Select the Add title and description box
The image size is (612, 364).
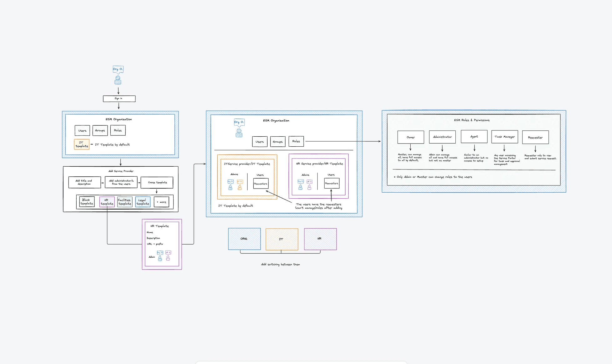click(x=84, y=182)
